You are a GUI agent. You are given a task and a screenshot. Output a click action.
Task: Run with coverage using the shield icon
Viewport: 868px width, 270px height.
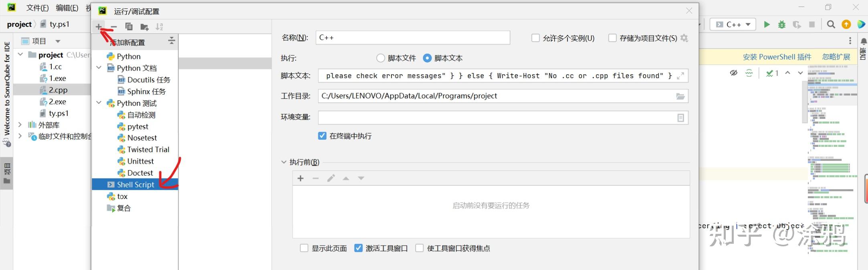(x=797, y=24)
